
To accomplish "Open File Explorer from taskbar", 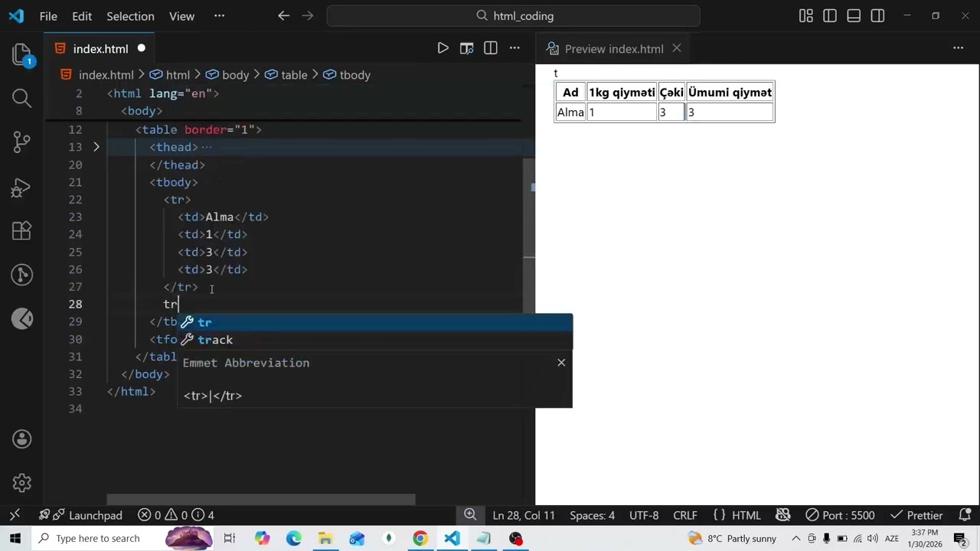I will (325, 538).
